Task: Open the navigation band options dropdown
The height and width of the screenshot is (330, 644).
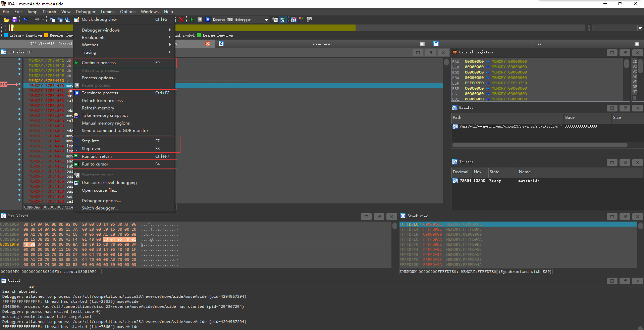Action: (640, 28)
